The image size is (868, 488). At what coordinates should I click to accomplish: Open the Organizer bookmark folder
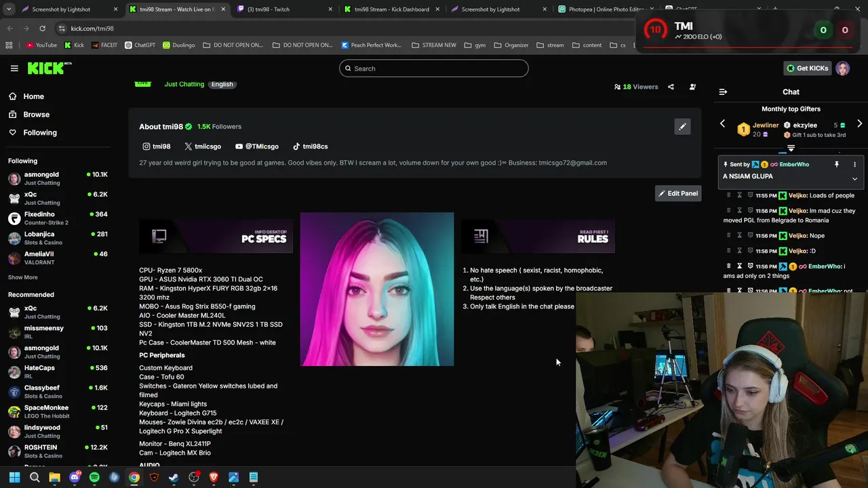(511, 45)
